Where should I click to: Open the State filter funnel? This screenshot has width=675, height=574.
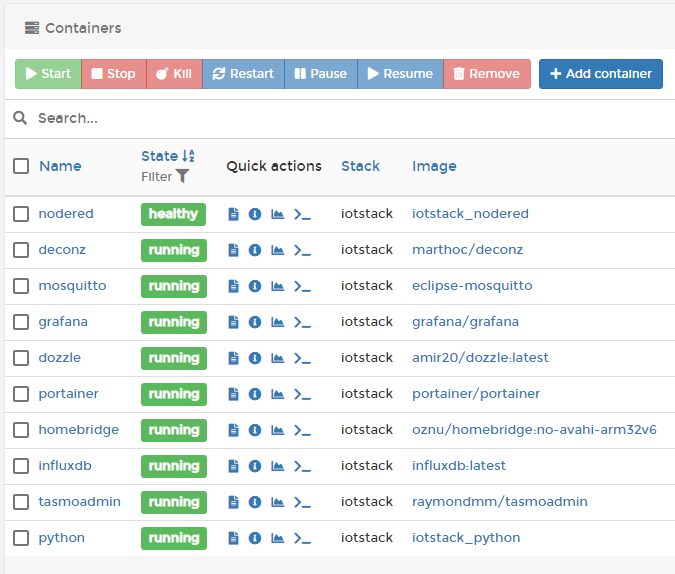coord(182,176)
